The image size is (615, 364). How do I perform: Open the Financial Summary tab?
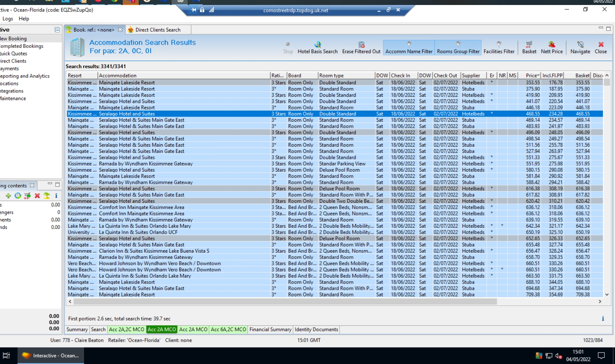(x=270, y=329)
